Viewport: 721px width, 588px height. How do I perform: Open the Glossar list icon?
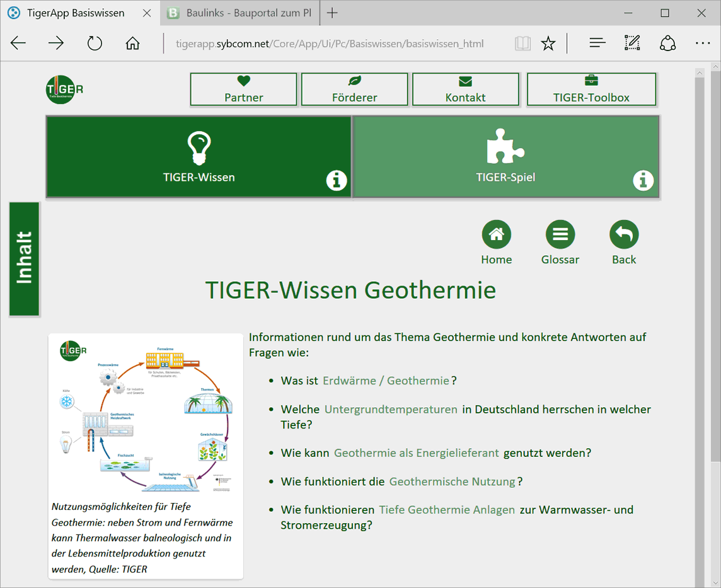coord(560,234)
